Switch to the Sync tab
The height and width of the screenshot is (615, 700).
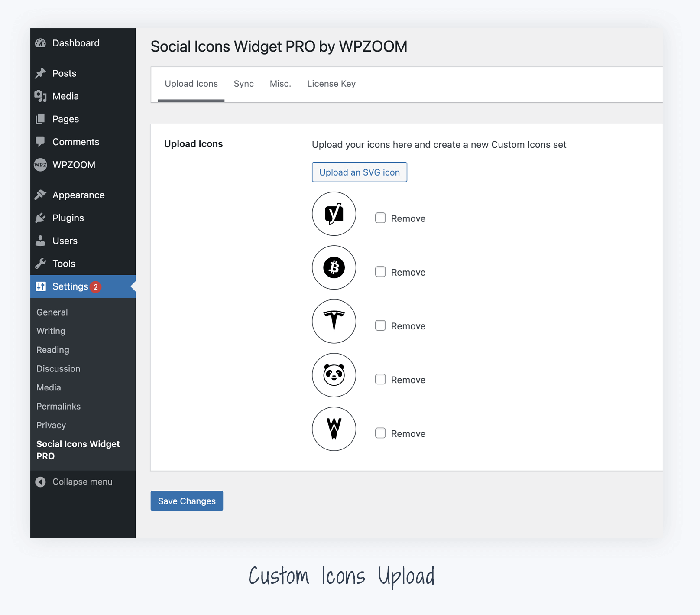244,84
